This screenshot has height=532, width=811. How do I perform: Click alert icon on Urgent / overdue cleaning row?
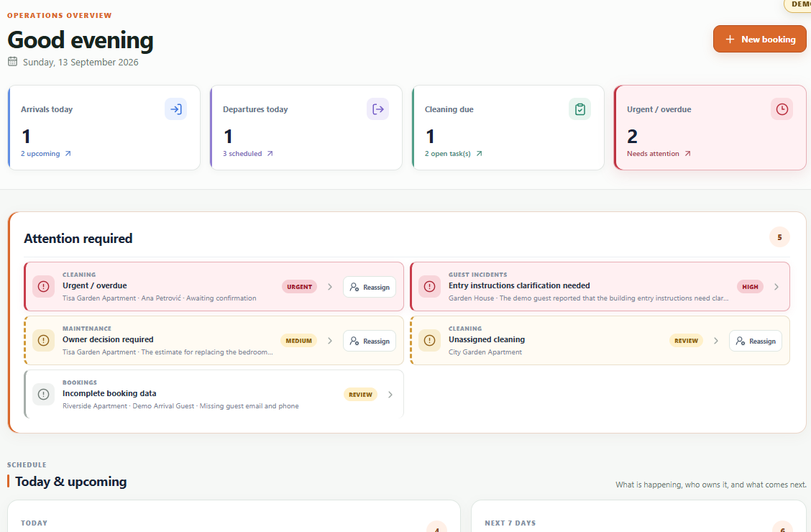pos(43,286)
